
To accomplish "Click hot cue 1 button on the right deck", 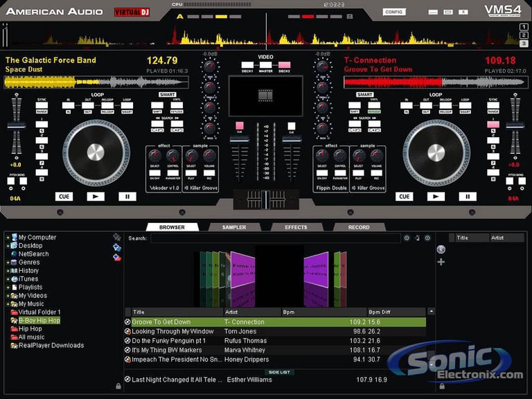I will (x=493, y=125).
